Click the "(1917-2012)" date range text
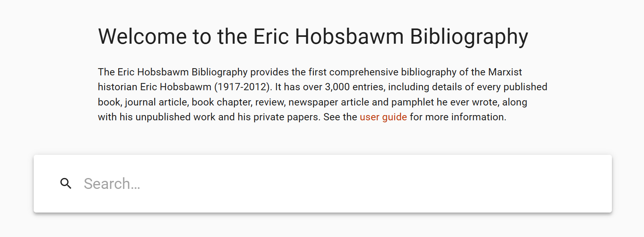Image resolution: width=644 pixels, height=237 pixels. click(x=243, y=87)
